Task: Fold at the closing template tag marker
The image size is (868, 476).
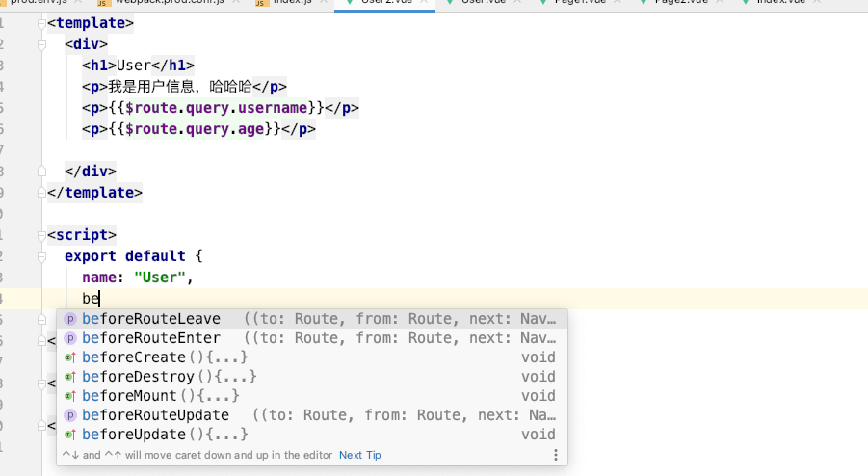Action: [x=41, y=193]
